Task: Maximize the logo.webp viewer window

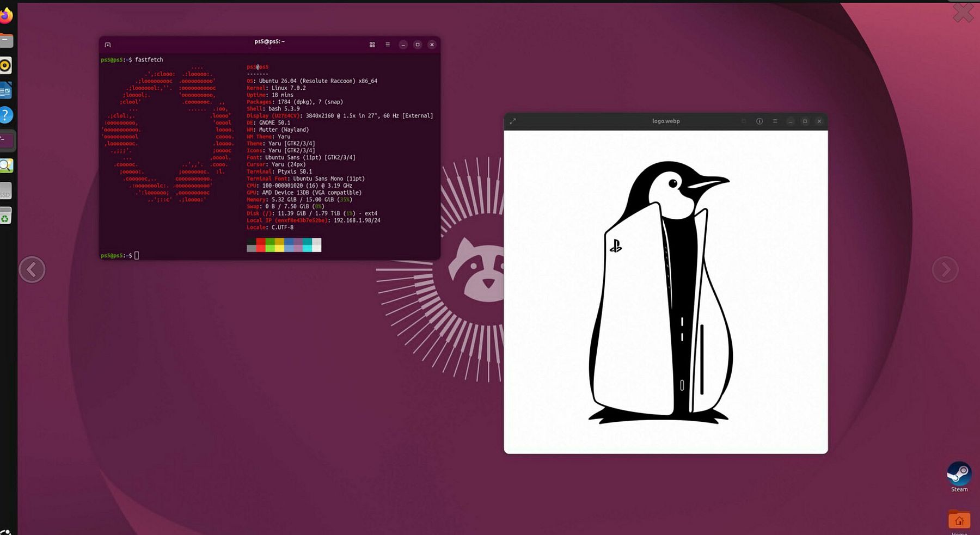Action: pyautogui.click(x=805, y=121)
